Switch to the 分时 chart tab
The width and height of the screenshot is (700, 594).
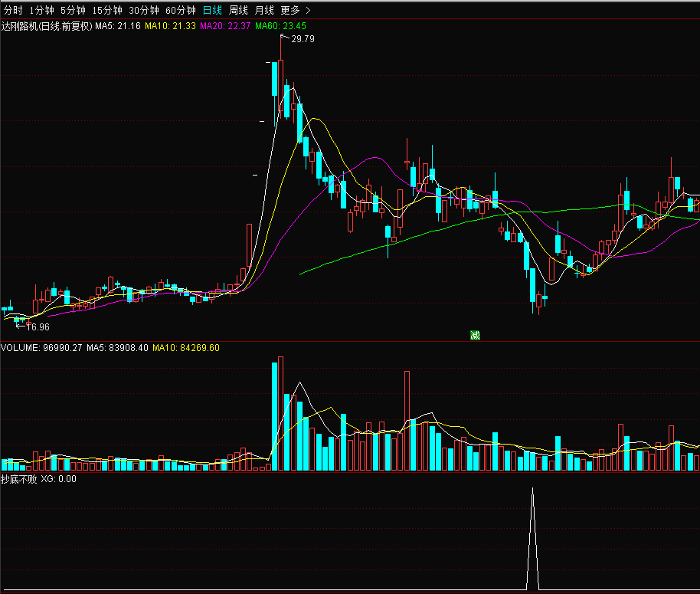click(13, 10)
